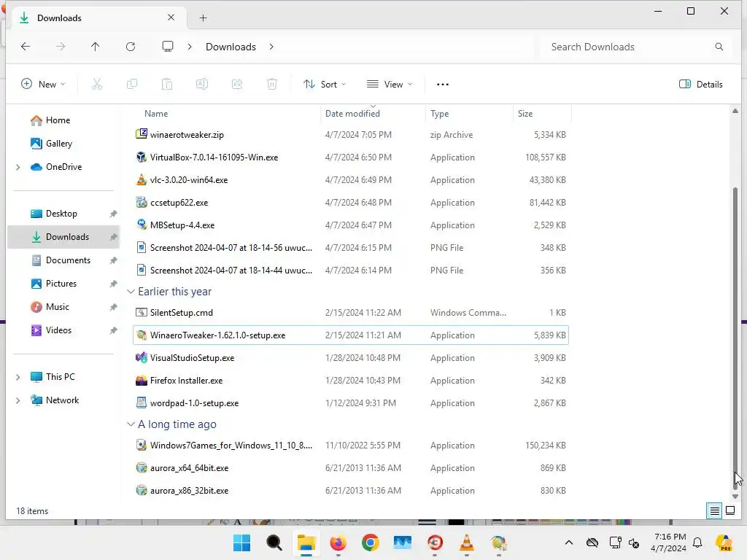Select aurora_x64_64bit.exe file

[351, 468]
